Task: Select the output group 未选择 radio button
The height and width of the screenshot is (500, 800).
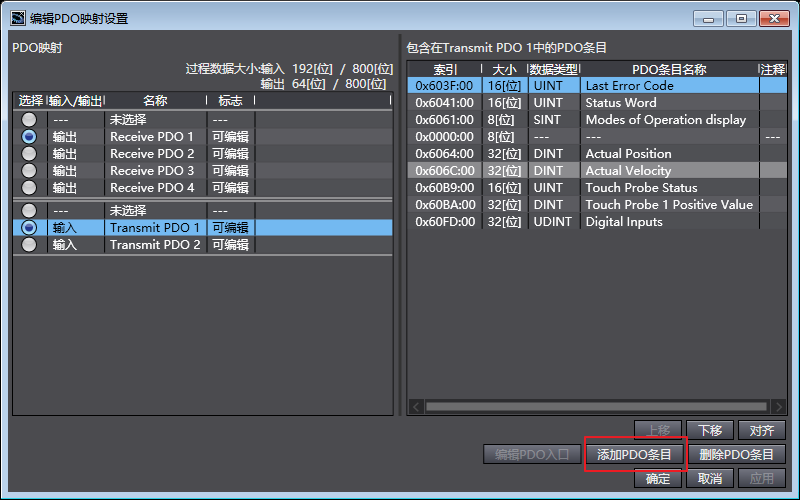Action: tap(29, 119)
